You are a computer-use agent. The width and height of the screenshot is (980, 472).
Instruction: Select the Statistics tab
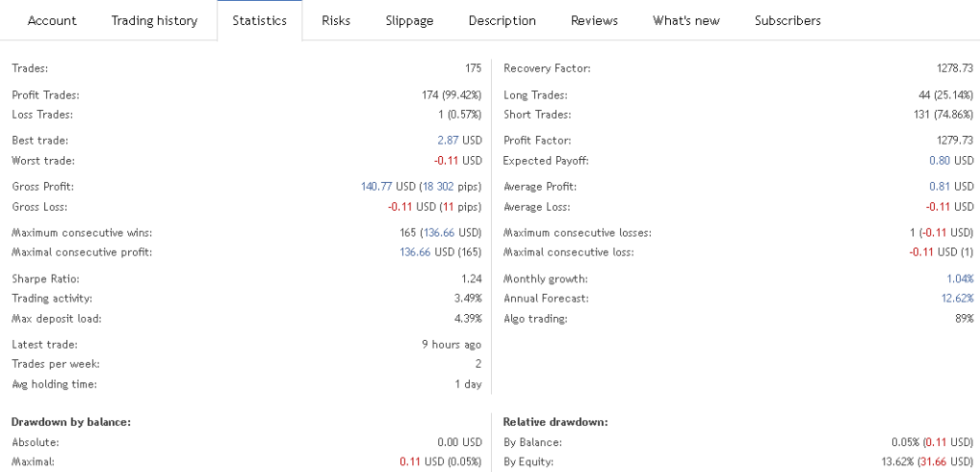click(x=259, y=20)
